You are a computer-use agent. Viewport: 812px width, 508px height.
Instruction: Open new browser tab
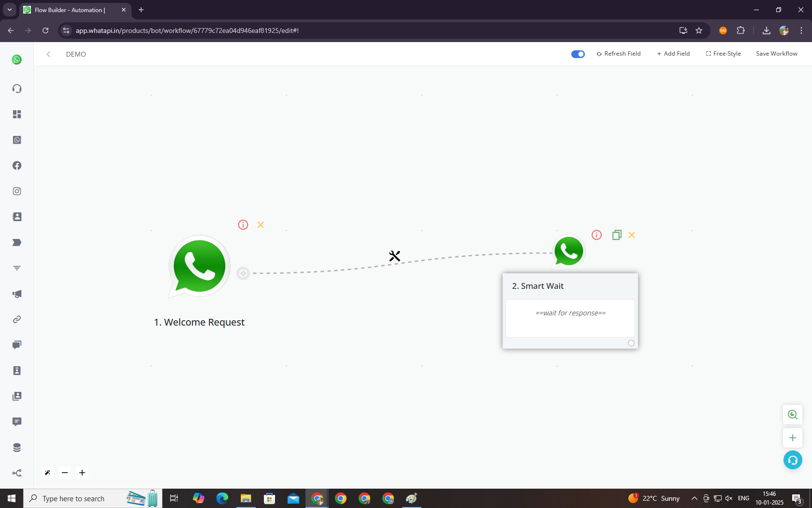(x=141, y=10)
